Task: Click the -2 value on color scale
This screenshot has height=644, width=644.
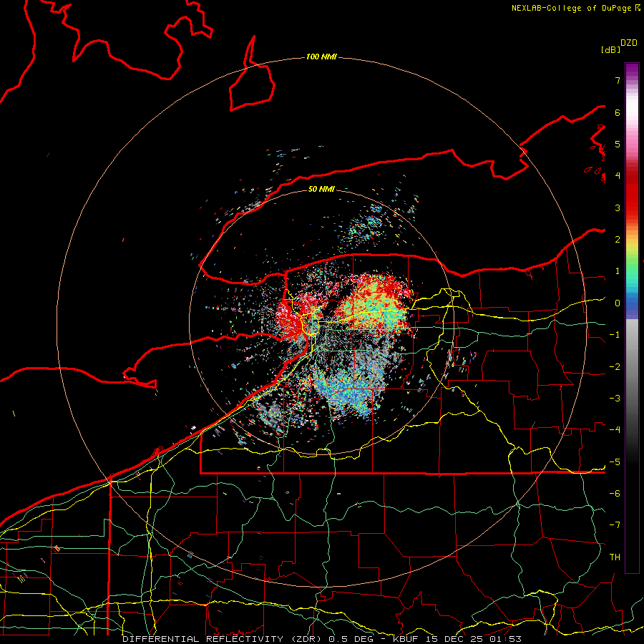Action: [615, 367]
